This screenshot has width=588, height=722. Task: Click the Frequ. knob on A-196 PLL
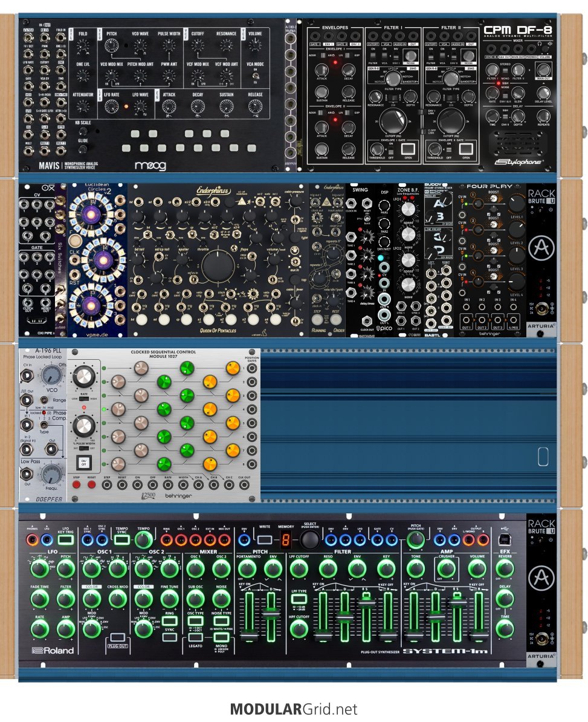pos(51,475)
